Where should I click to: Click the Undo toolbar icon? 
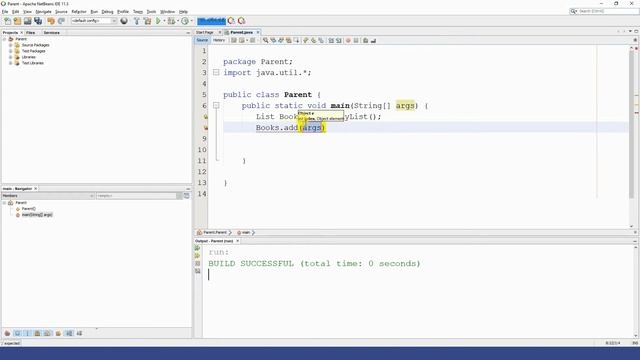coord(51,21)
